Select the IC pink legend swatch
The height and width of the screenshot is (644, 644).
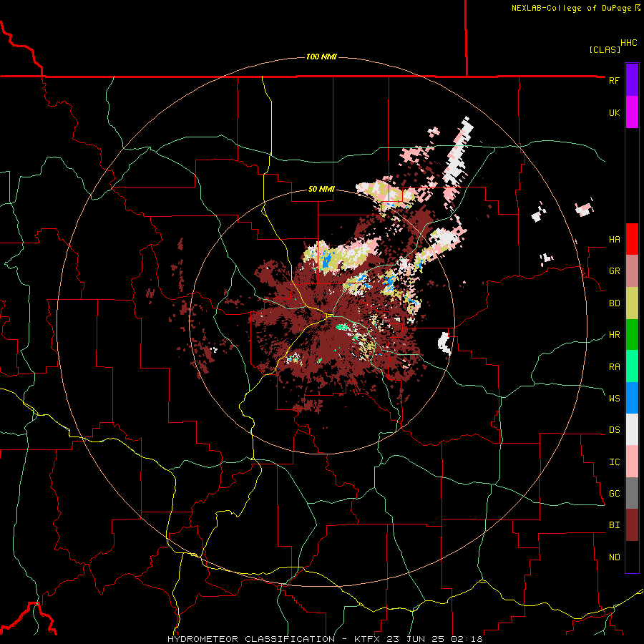tap(632, 462)
